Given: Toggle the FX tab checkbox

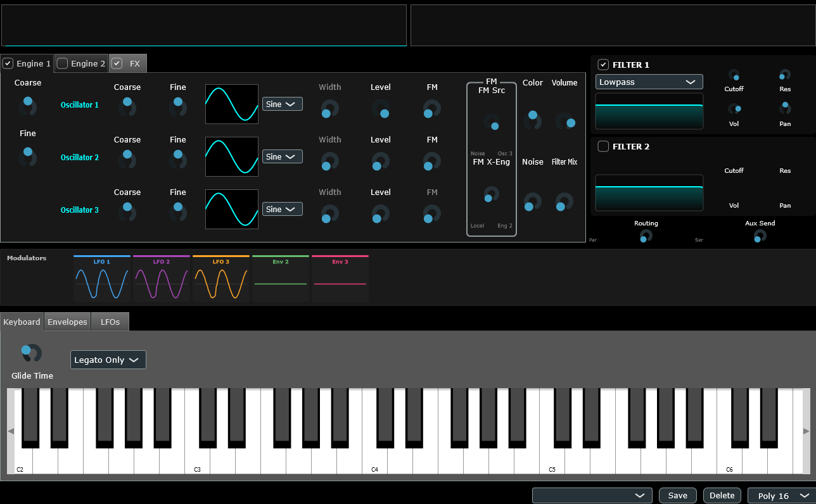Looking at the screenshot, I should 117,63.
